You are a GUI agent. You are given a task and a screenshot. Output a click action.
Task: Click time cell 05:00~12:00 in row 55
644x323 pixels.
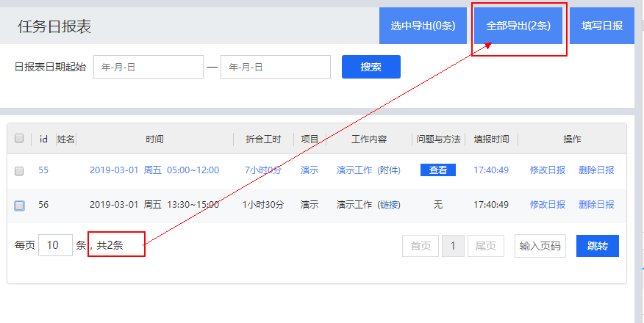coord(193,170)
